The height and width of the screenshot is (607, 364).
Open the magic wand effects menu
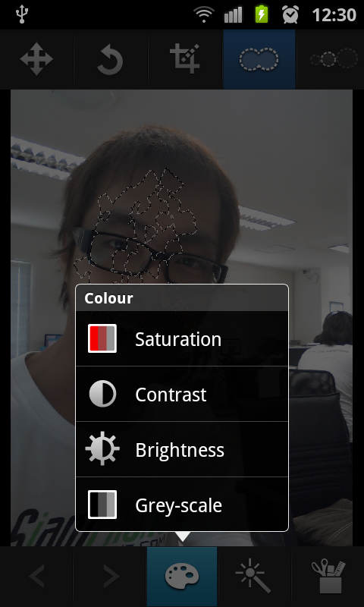tap(253, 576)
